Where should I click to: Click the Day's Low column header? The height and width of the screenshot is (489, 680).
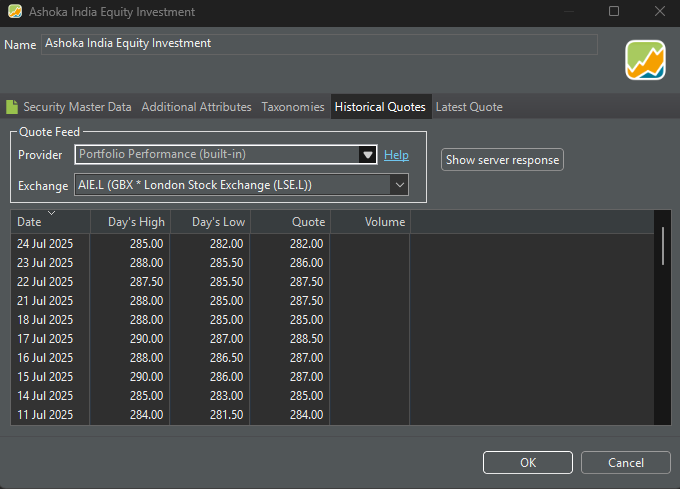tap(210, 222)
